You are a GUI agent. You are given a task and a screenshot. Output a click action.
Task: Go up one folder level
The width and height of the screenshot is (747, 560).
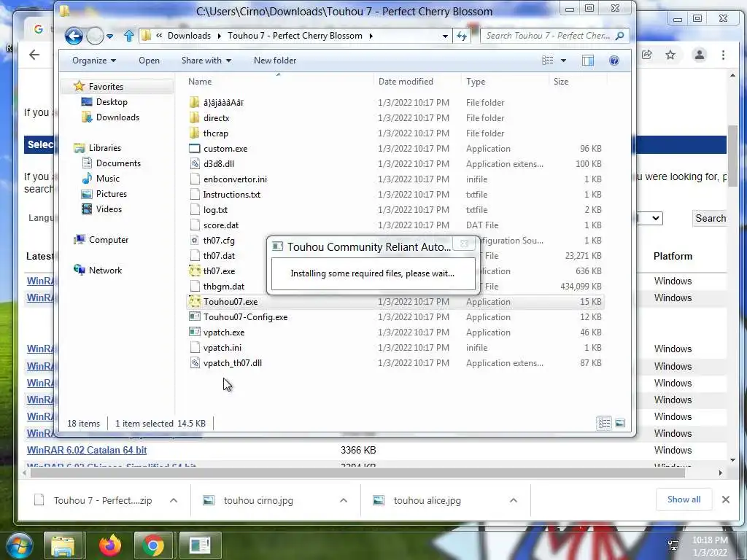tap(128, 36)
